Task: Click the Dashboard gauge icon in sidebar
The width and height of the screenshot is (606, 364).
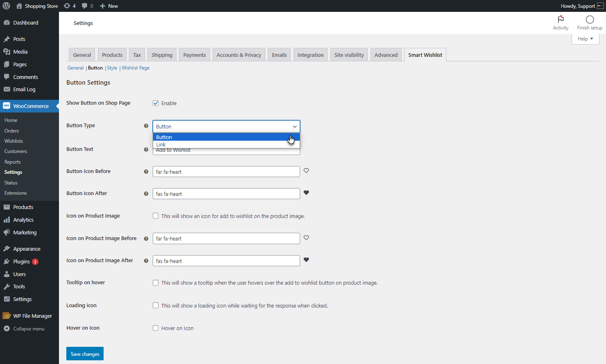Action: point(7,22)
